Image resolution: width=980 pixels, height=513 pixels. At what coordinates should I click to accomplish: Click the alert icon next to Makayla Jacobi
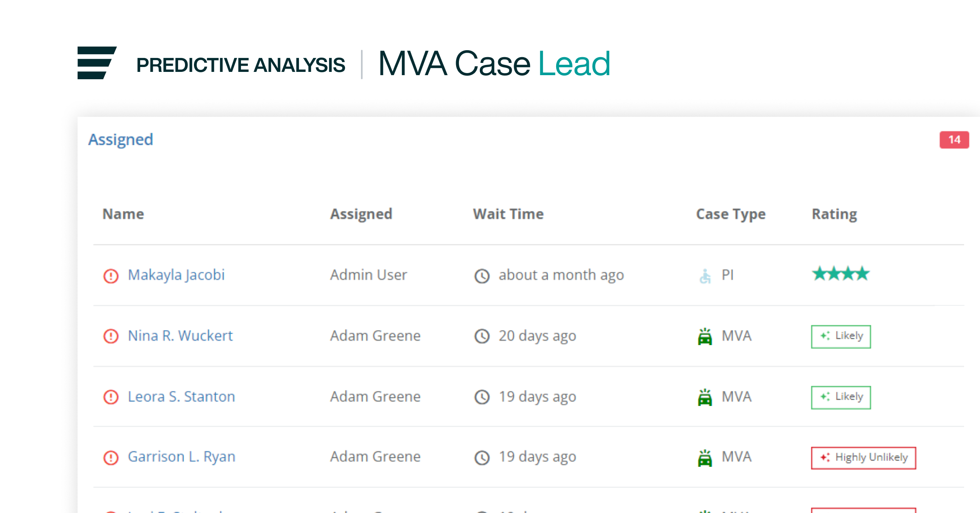(x=111, y=274)
